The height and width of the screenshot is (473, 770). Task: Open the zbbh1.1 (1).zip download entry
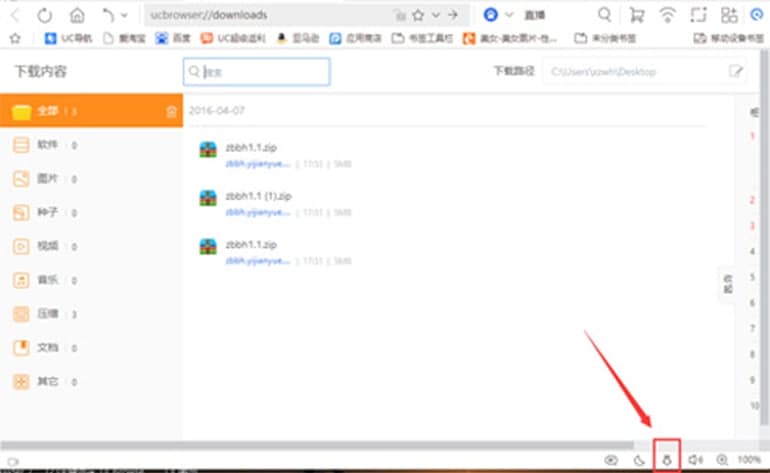pos(258,196)
